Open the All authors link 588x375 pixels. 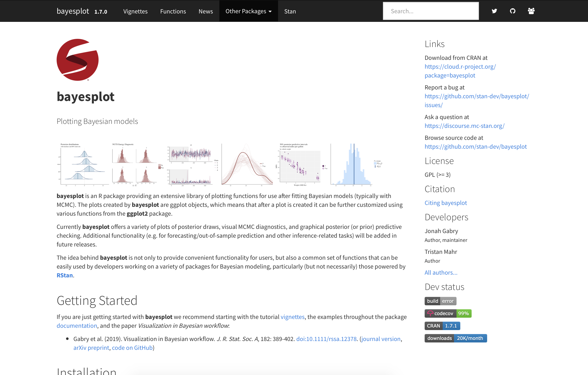(441, 272)
